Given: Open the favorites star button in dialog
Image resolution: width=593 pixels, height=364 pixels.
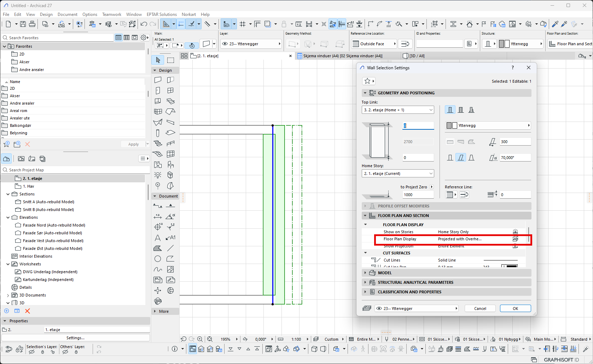Looking at the screenshot, I should (x=368, y=81).
